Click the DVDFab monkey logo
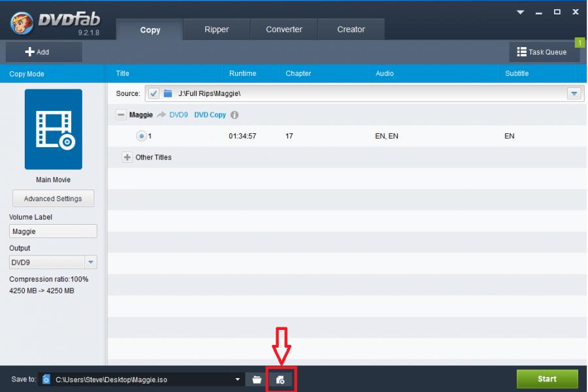This screenshot has width=588, height=392. [22, 22]
